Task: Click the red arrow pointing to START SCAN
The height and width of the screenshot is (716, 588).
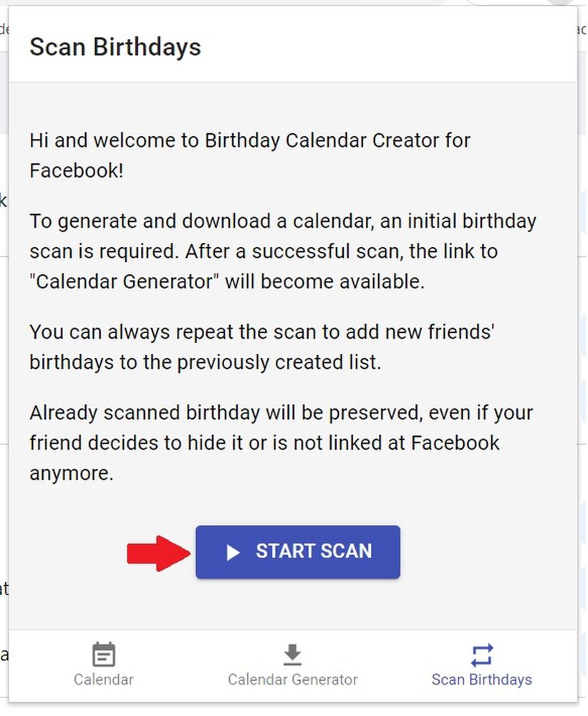Action: tap(158, 553)
